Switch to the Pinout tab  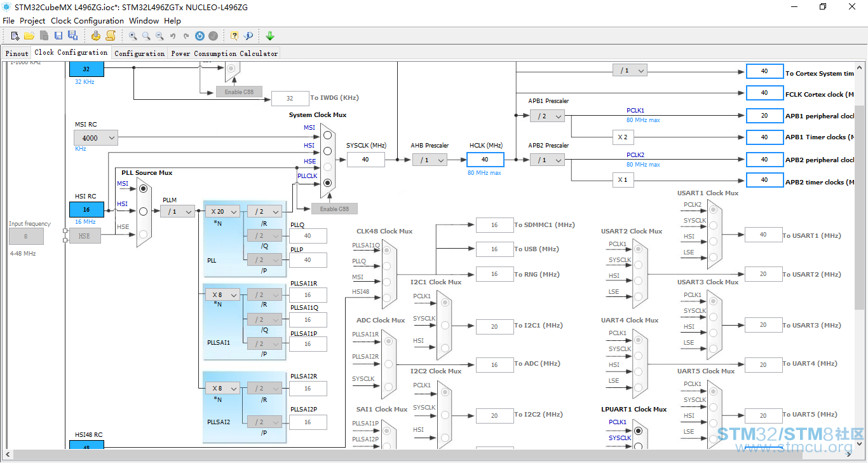(x=17, y=53)
